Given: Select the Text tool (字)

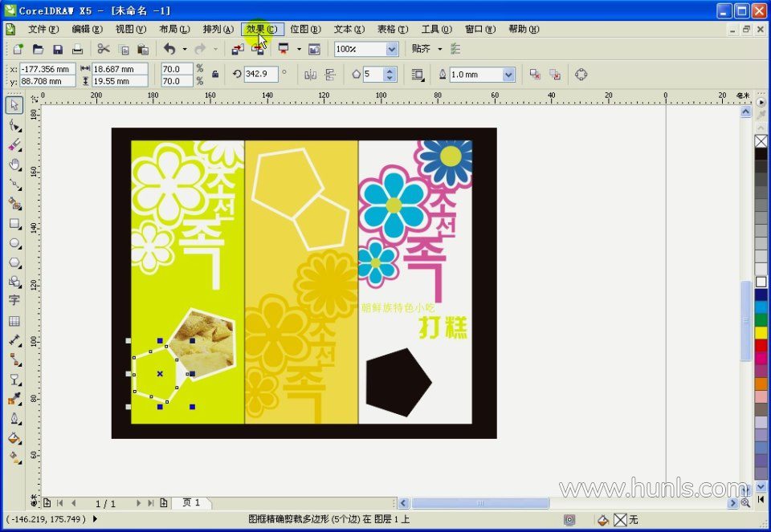Looking at the screenshot, I should [14, 301].
